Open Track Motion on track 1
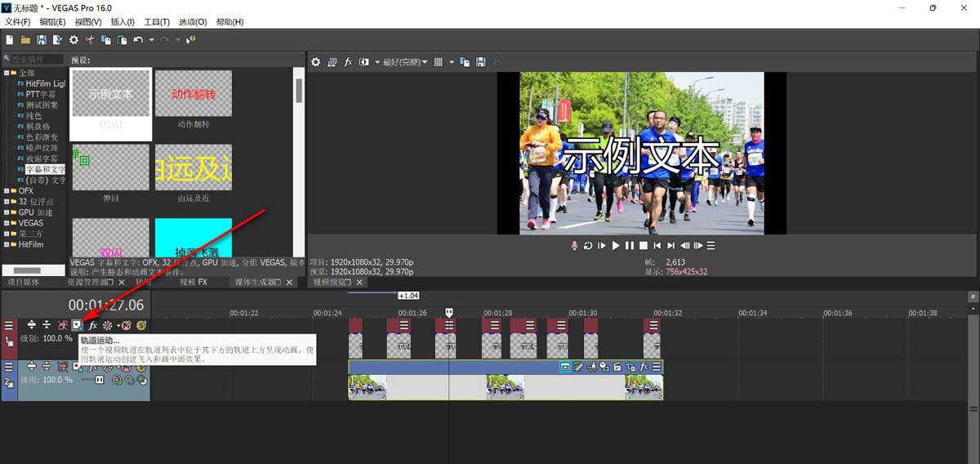 coord(77,325)
